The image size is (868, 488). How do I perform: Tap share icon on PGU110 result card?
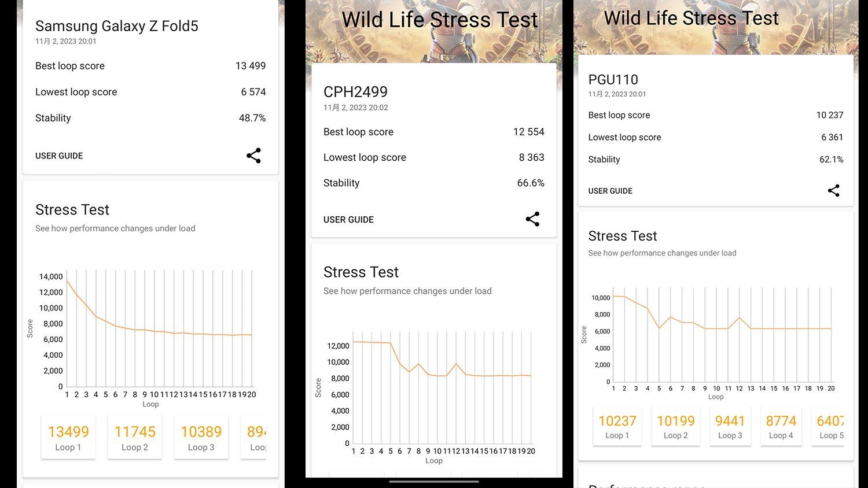tap(833, 191)
